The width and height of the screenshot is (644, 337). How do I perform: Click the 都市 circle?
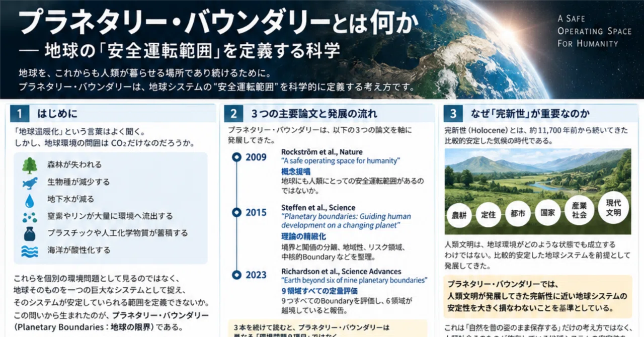click(x=518, y=214)
